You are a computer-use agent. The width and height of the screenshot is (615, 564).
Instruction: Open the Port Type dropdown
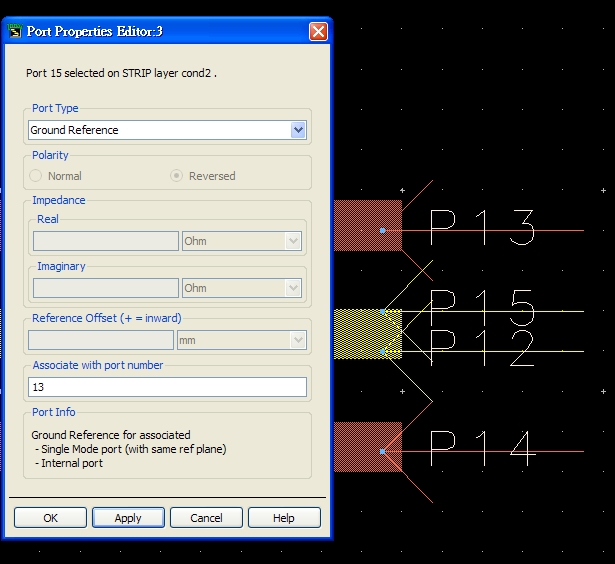tap(298, 130)
